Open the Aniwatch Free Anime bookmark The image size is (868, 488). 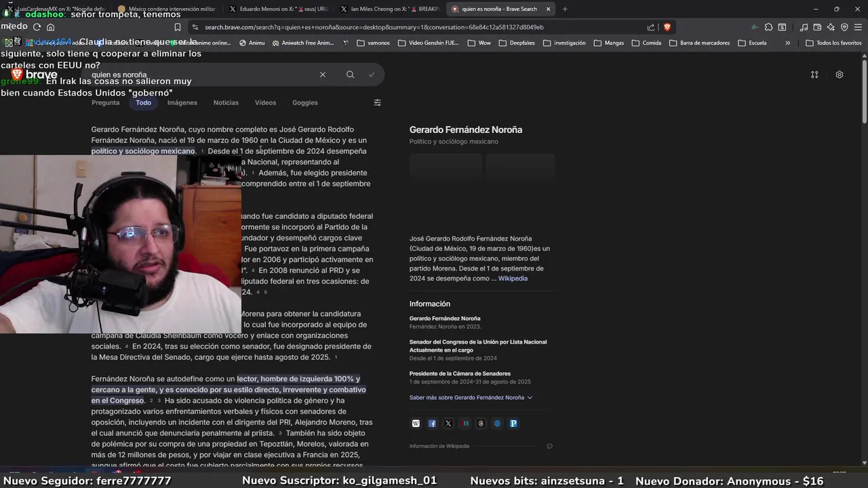click(303, 43)
